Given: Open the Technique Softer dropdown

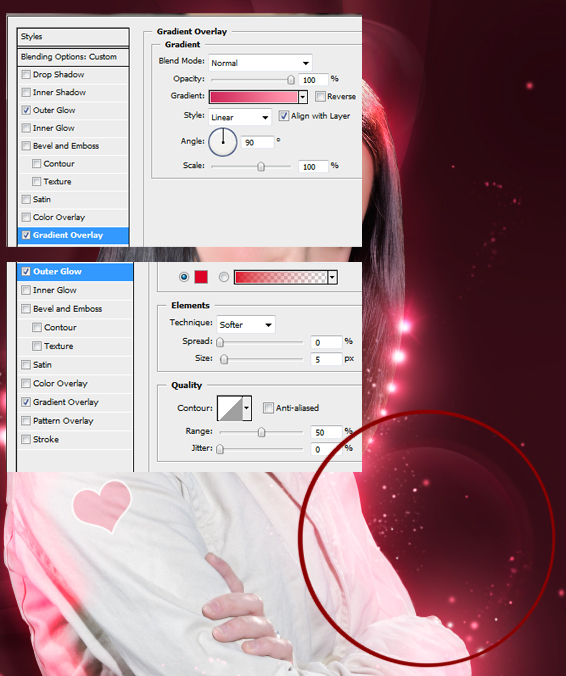Looking at the screenshot, I should coord(246,325).
